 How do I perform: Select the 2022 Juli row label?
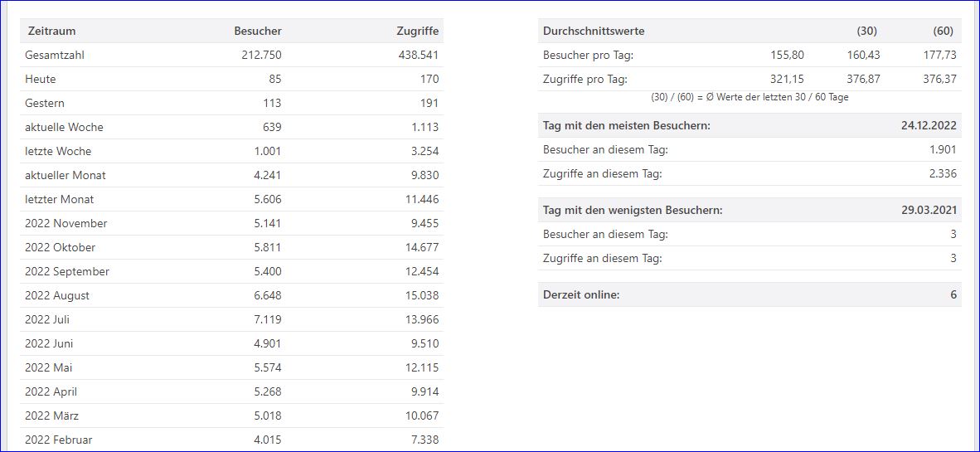47,319
